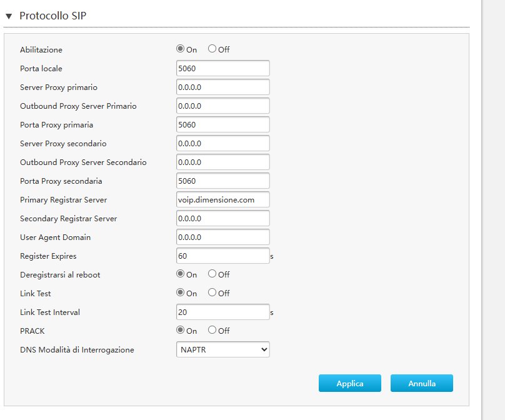This screenshot has width=505, height=420.
Task: Disable PRACK with Off radio
Action: (212, 330)
